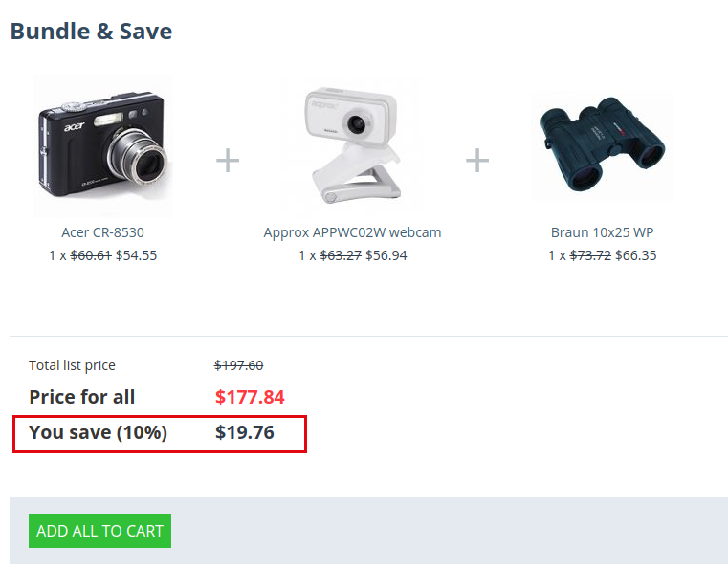728x571 pixels.
Task: Click the Braun binoculars product image
Action: (x=602, y=145)
